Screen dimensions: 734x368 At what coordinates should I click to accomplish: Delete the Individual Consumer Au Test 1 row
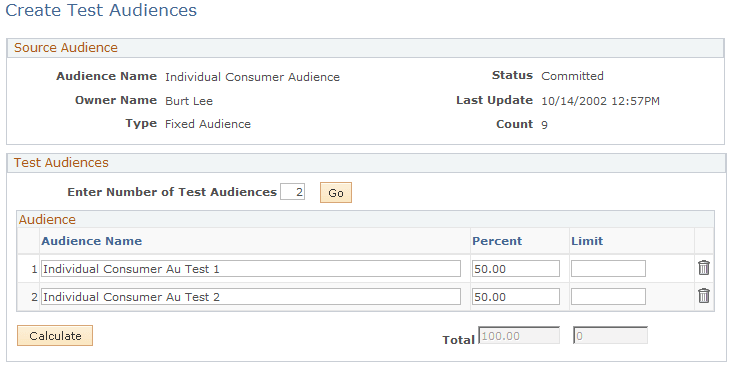point(704,268)
